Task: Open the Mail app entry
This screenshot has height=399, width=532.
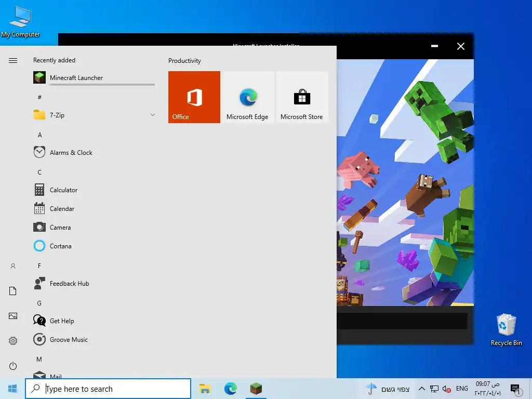Action: point(94,375)
